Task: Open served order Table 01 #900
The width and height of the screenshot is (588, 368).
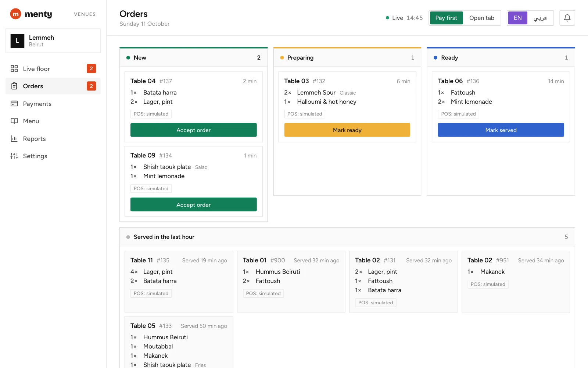Action: (291, 282)
